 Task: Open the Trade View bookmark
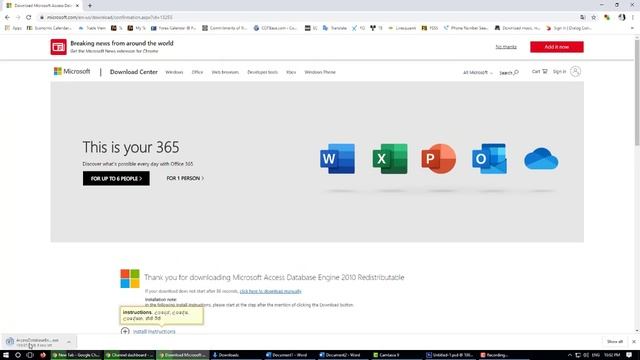[92, 28]
